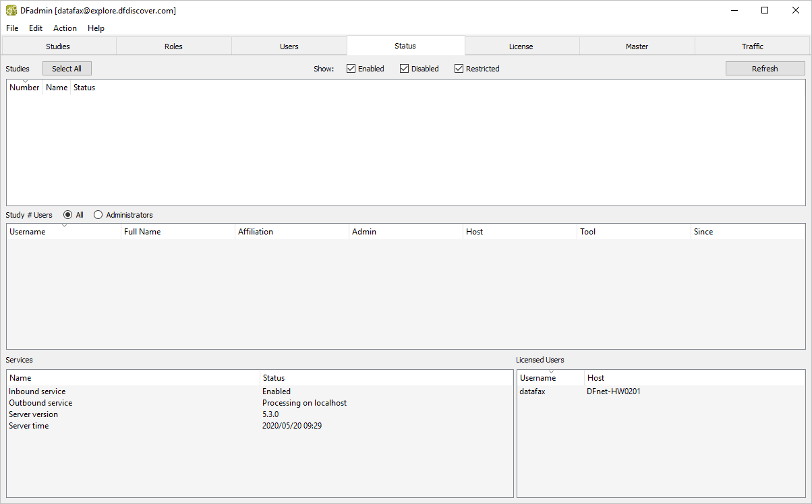Screen dimensions: 812x504
Task: Select the All users radio button
Action: point(67,215)
